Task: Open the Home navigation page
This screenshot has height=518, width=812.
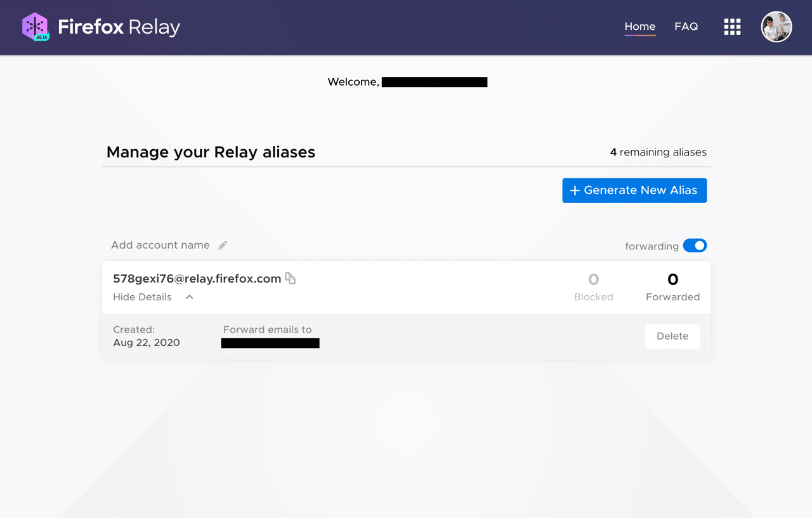Action: pos(639,26)
